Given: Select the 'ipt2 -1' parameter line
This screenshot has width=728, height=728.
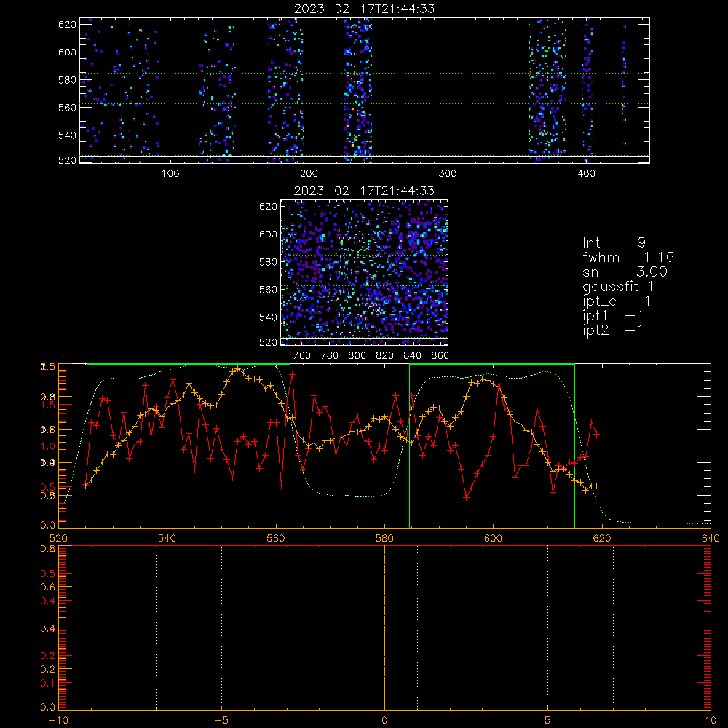Looking at the screenshot, I should [613, 330].
